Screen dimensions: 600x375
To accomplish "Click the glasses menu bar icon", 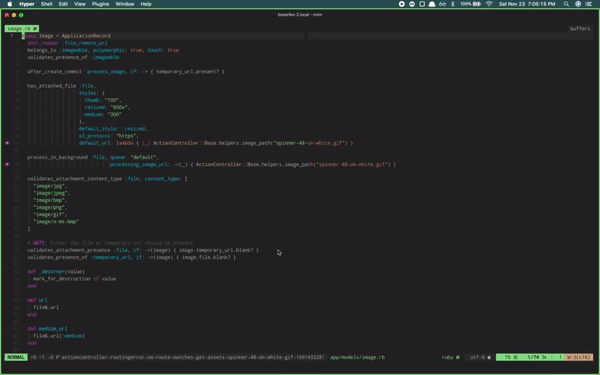I will 442,4.
